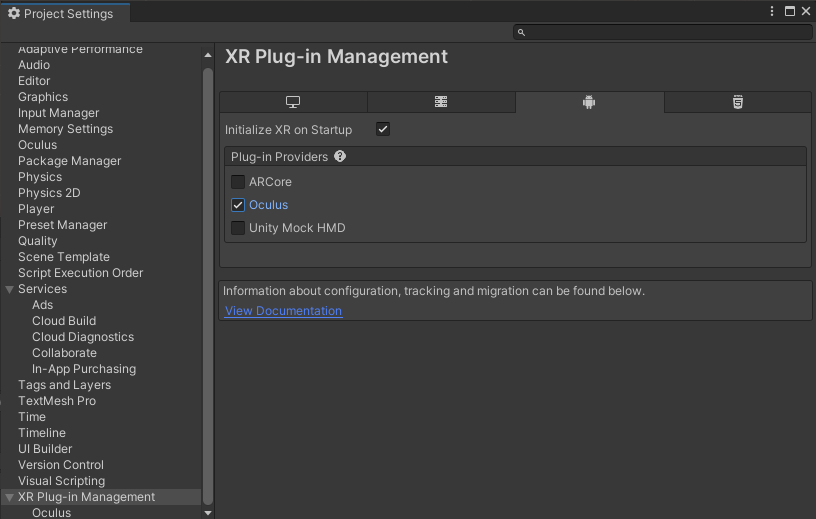Open Time settings

(x=32, y=417)
